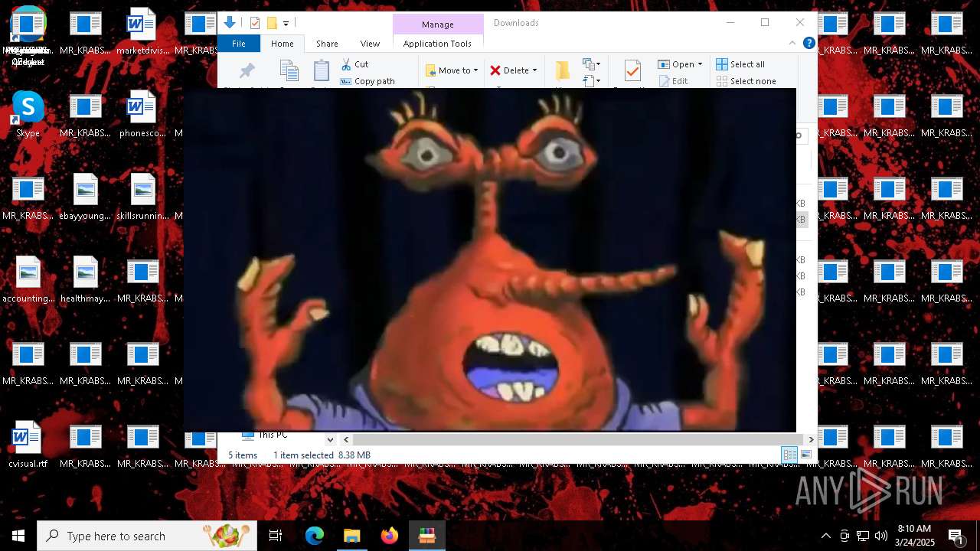
Task: Open File Explorer Help icon
Action: 808,44
